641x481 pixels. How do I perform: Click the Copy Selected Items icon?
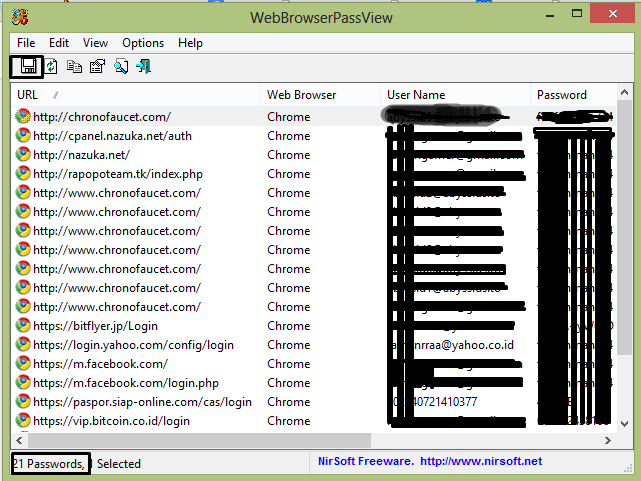pos(74,66)
